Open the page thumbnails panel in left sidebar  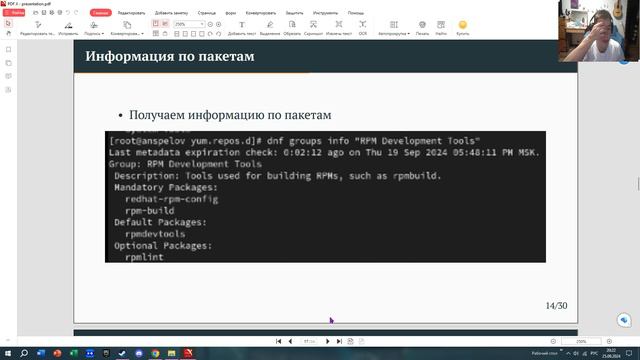tap(9, 63)
